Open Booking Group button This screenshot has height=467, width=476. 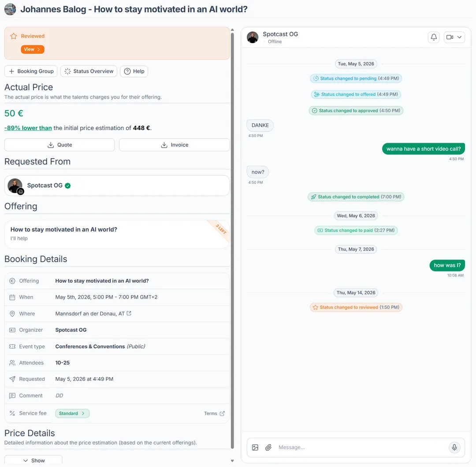coord(31,71)
